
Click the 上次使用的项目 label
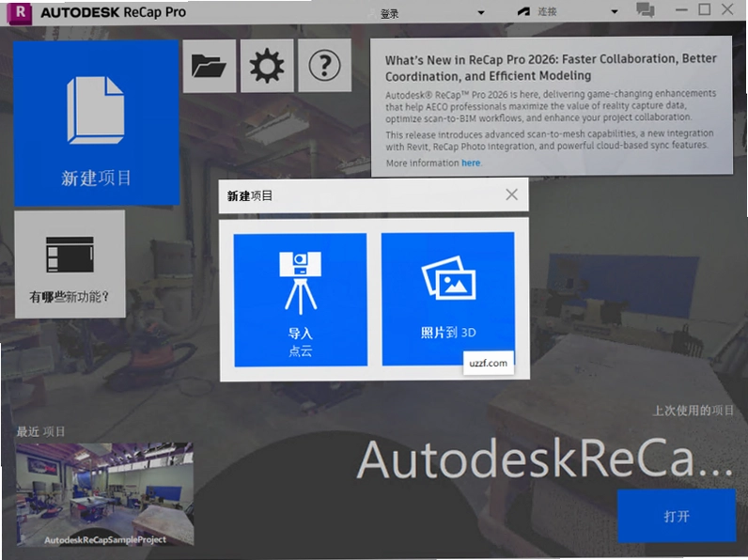pos(693,411)
